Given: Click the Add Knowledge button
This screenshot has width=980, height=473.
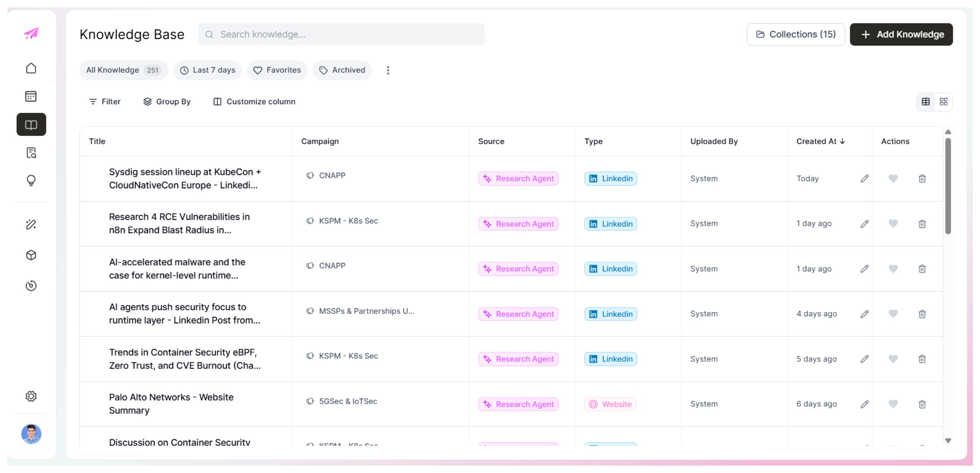Looking at the screenshot, I should click(x=901, y=34).
